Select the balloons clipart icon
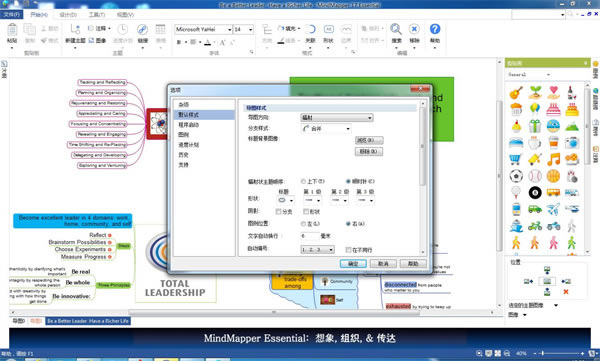Image resolution: width=600 pixels, height=361 pixels. (x=535, y=109)
